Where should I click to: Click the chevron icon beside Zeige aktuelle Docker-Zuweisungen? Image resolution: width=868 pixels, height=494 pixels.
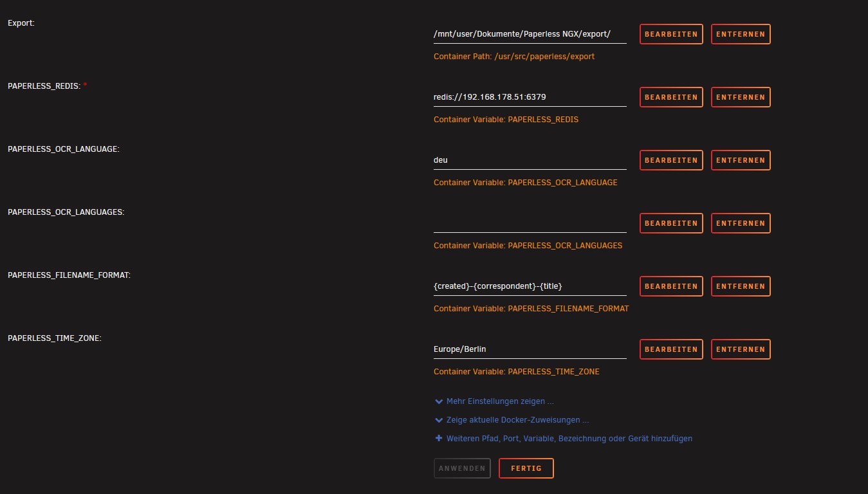coord(439,420)
